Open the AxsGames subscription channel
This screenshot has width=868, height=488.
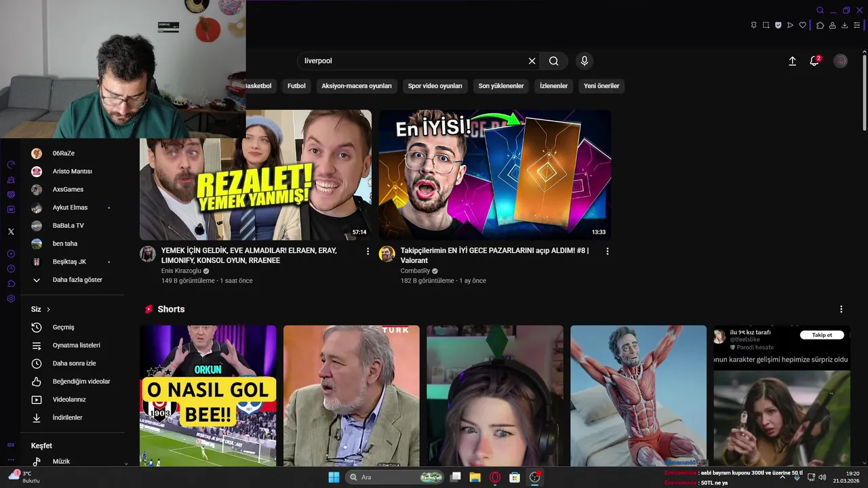pyautogui.click(x=73, y=190)
